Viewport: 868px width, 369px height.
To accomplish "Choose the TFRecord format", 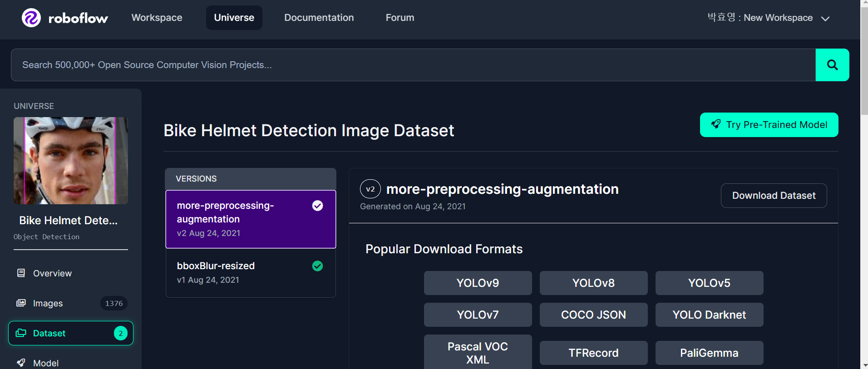I will 594,353.
